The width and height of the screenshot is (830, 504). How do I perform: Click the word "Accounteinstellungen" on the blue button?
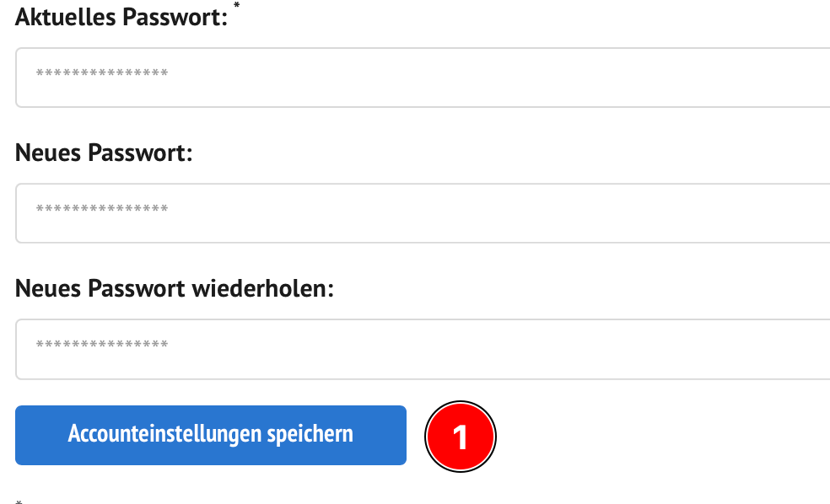(164, 435)
